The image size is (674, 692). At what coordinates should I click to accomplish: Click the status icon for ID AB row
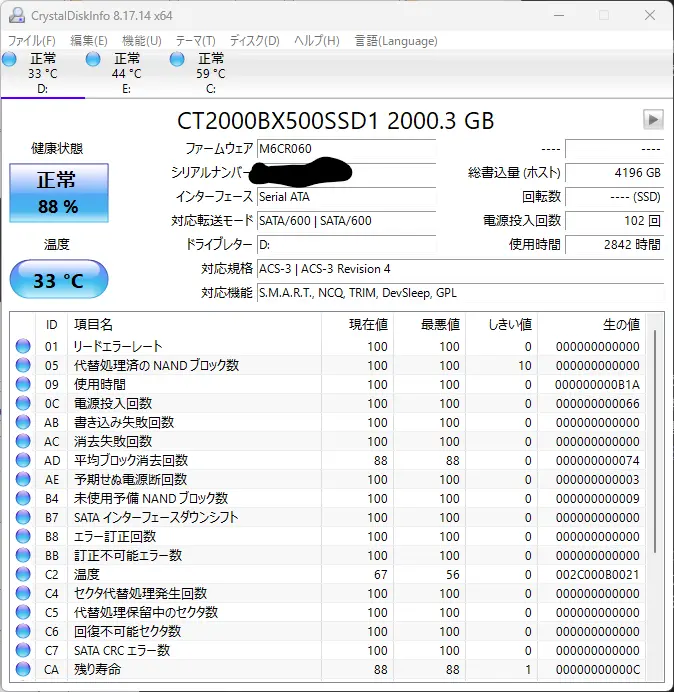point(23,422)
